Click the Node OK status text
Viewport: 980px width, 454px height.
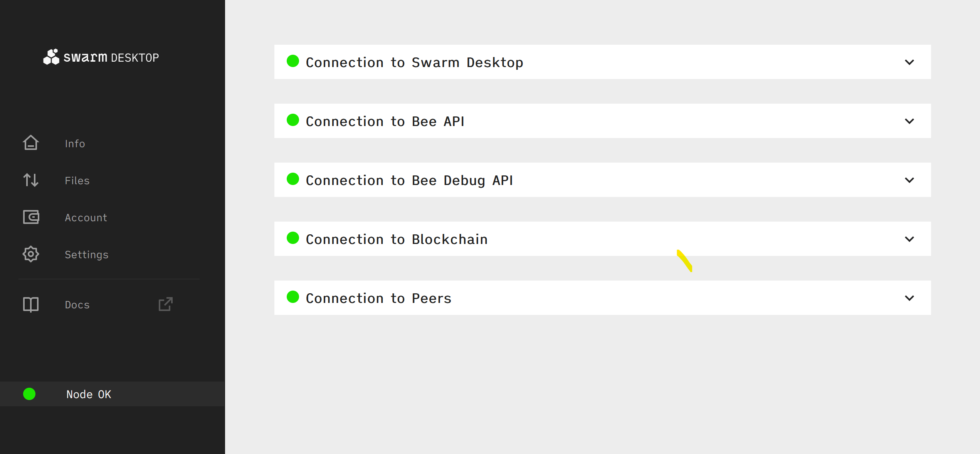tap(89, 394)
